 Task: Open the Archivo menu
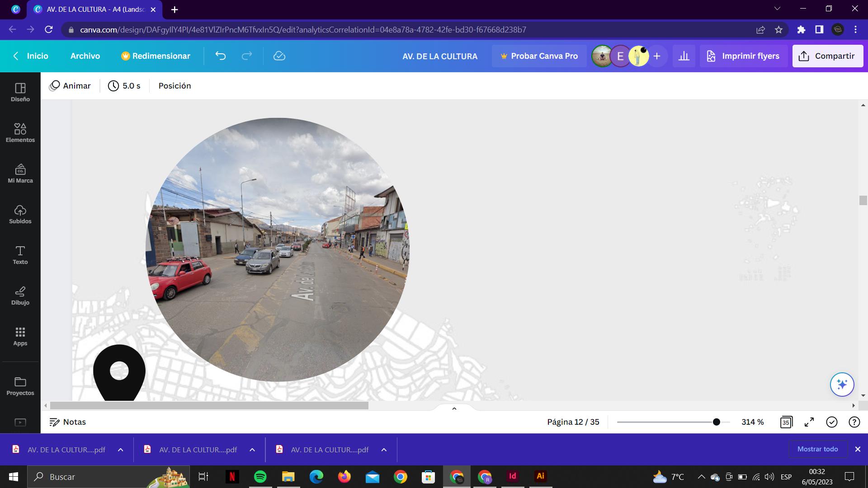click(x=85, y=56)
